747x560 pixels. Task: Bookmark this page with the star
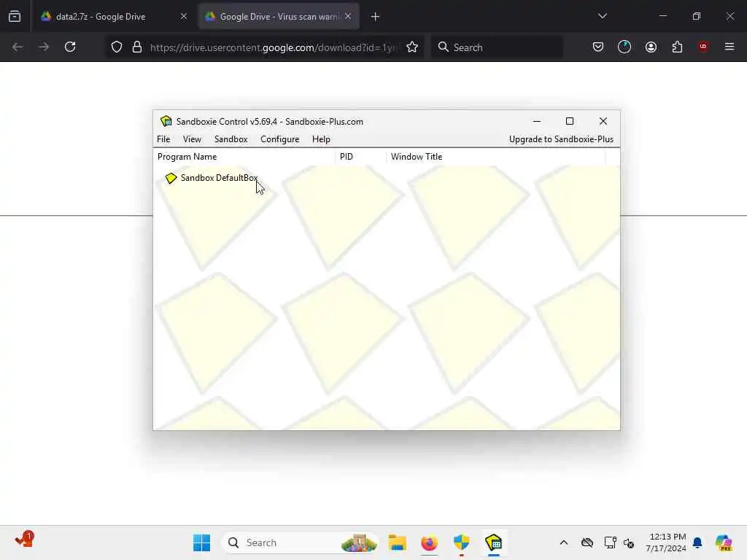click(x=412, y=47)
